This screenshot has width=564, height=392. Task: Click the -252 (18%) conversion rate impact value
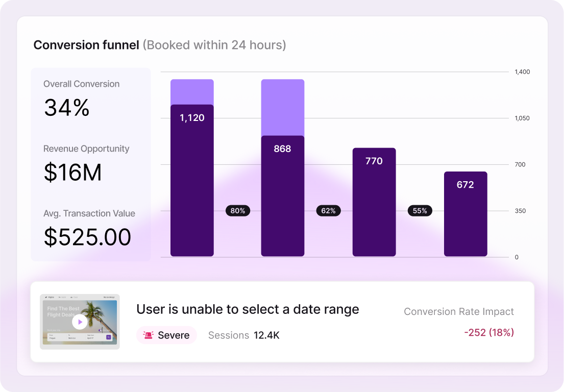(488, 333)
